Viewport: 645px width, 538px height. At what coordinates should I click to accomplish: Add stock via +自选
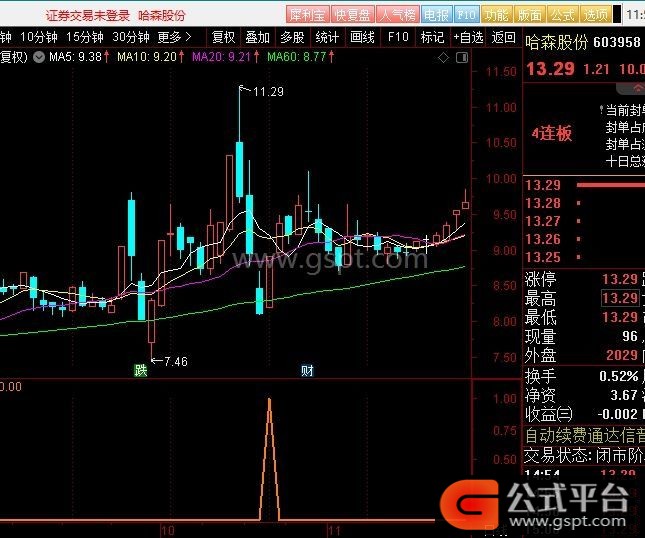pos(468,37)
